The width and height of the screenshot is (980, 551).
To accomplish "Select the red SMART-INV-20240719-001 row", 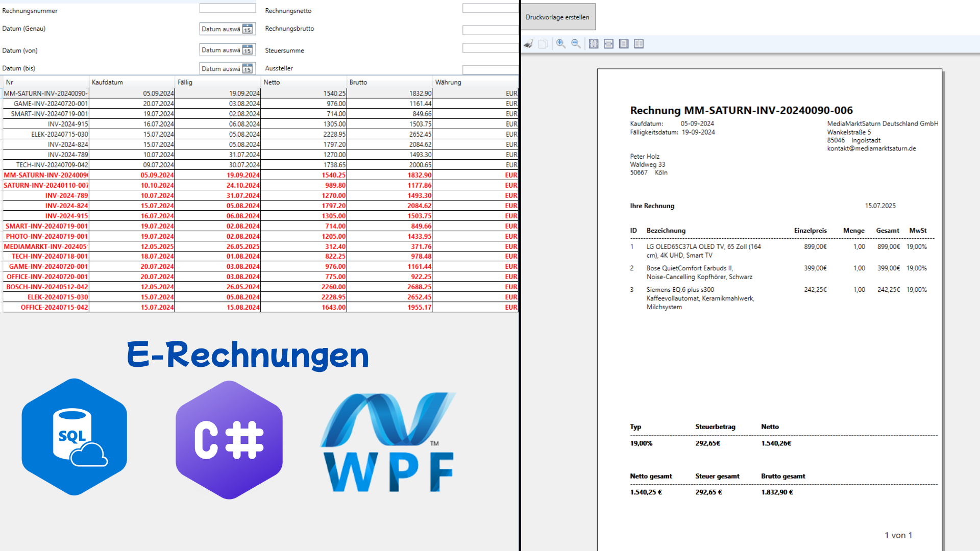I will 261,226.
